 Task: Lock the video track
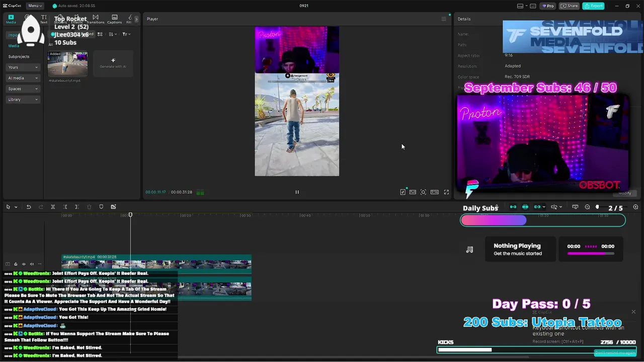click(16, 264)
